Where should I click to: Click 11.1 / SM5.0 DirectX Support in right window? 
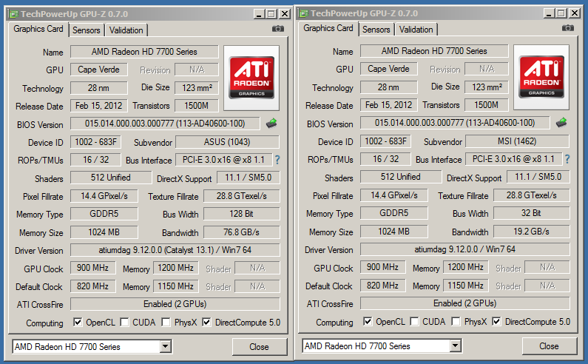[x=538, y=177]
